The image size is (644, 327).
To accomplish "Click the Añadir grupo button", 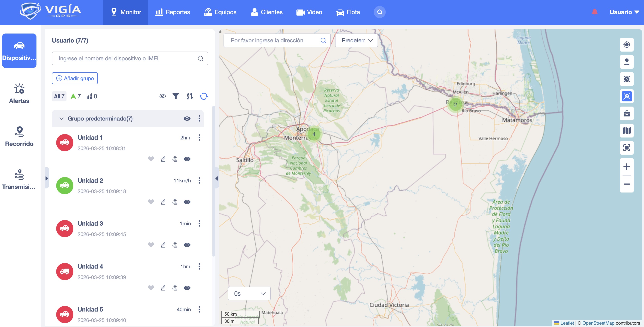I will pos(75,78).
